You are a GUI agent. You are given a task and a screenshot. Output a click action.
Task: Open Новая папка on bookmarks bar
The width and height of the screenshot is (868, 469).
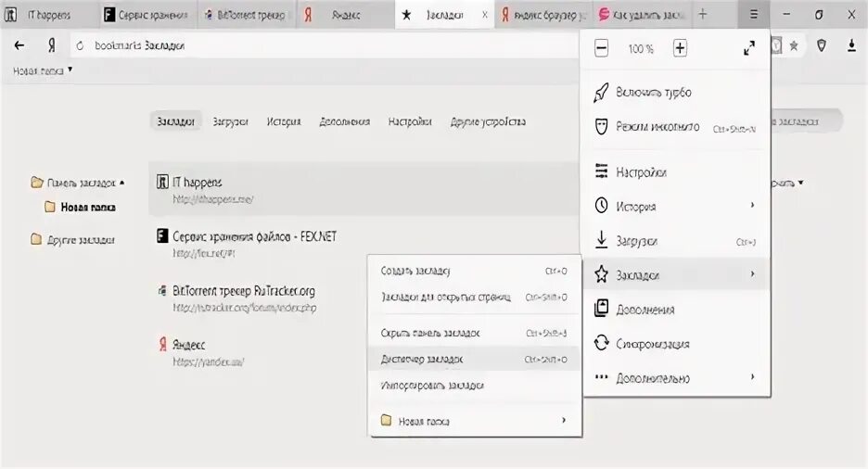[43, 70]
